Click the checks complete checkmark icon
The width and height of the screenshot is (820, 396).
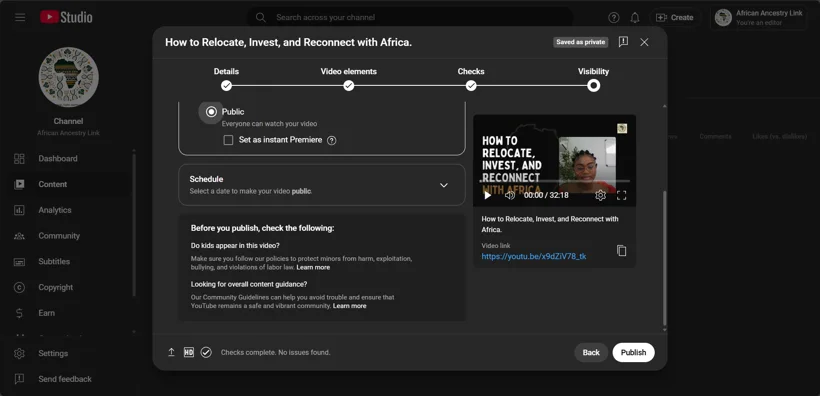tap(206, 353)
